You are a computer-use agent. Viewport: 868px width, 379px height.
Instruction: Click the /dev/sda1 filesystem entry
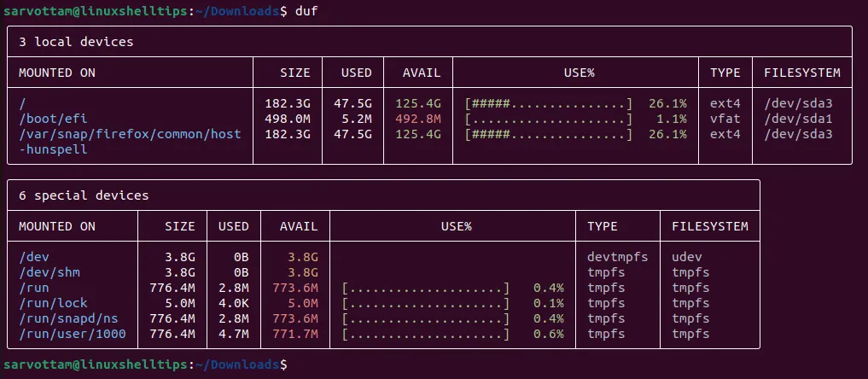pyautogui.click(x=797, y=119)
